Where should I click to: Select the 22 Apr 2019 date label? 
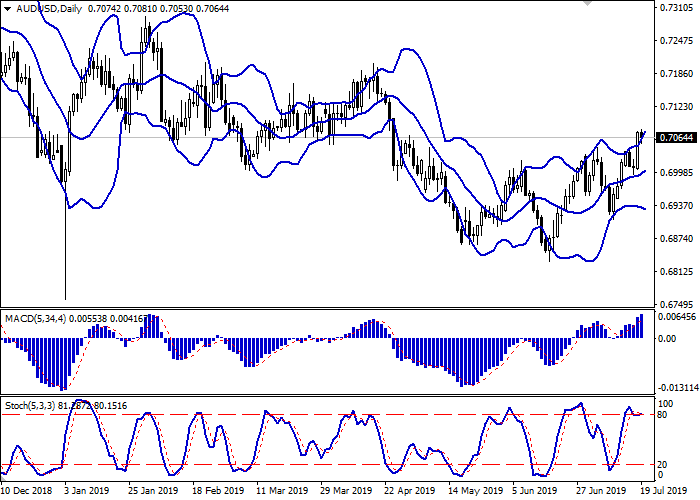(x=407, y=491)
